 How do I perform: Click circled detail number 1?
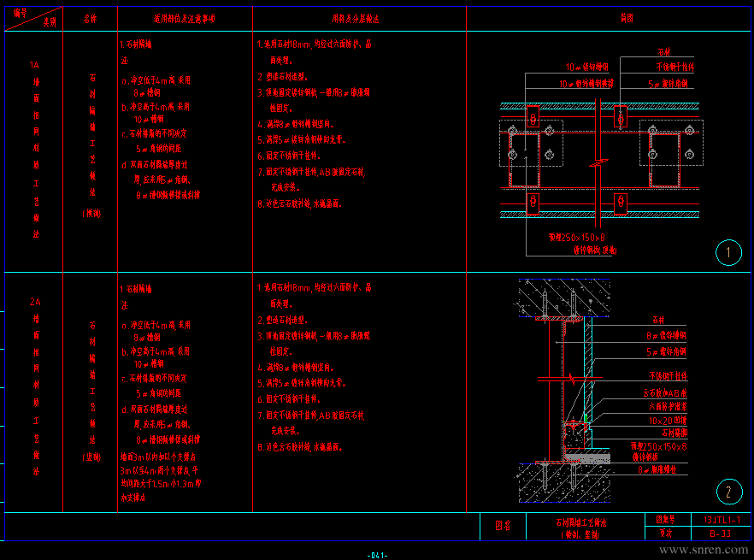pos(728,252)
